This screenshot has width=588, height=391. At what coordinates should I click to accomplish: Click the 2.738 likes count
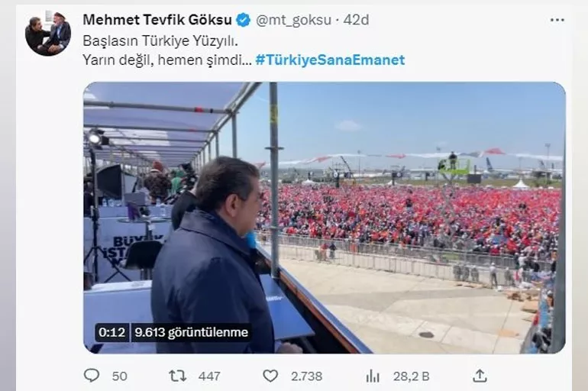point(306,376)
